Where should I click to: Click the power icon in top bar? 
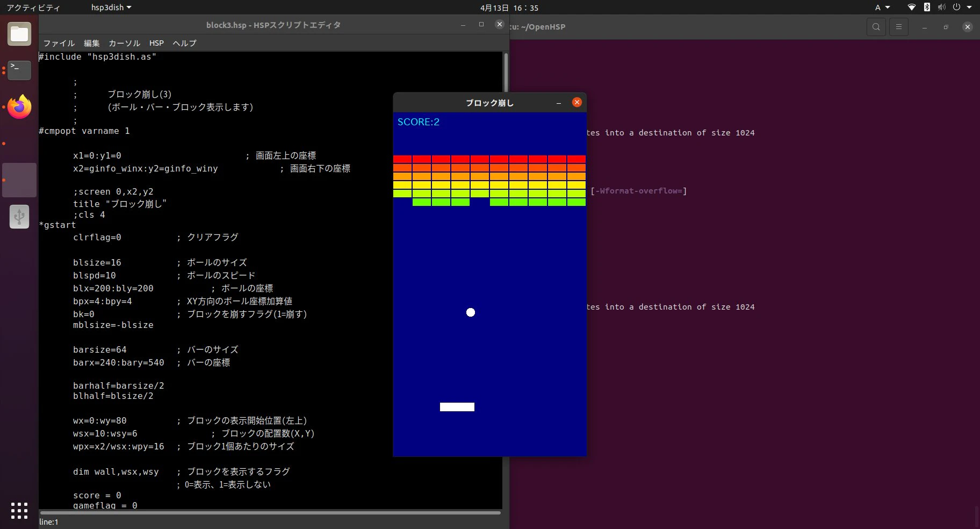tap(956, 8)
